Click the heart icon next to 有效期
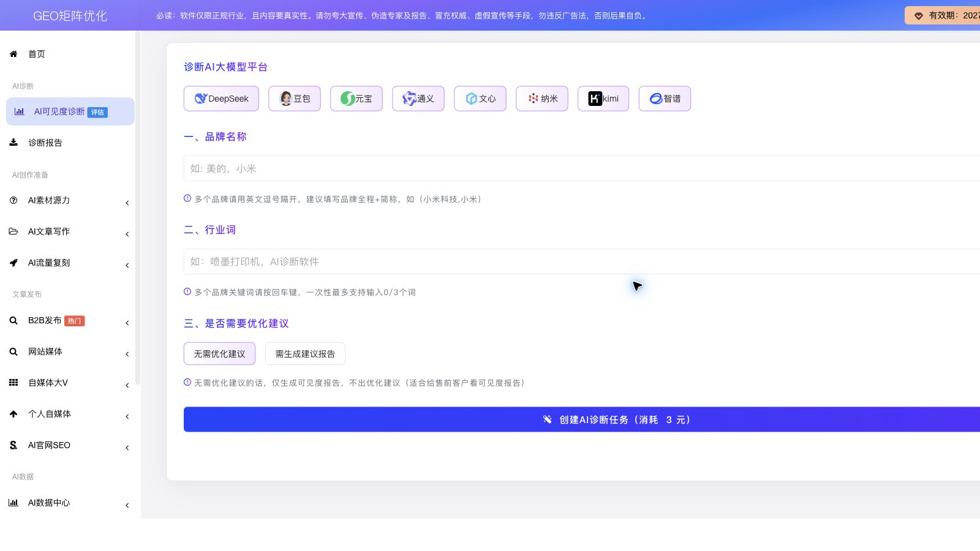The height and width of the screenshot is (551, 980). pyautogui.click(x=919, y=16)
